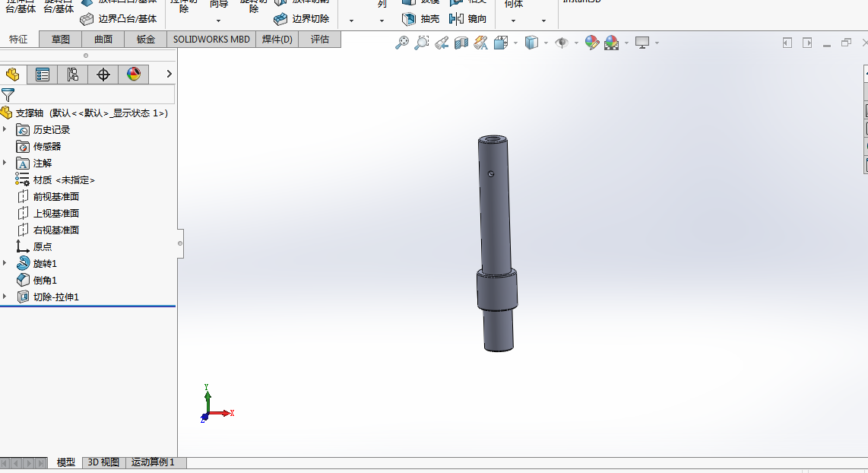Open the ConfigurationManager tab

point(72,75)
